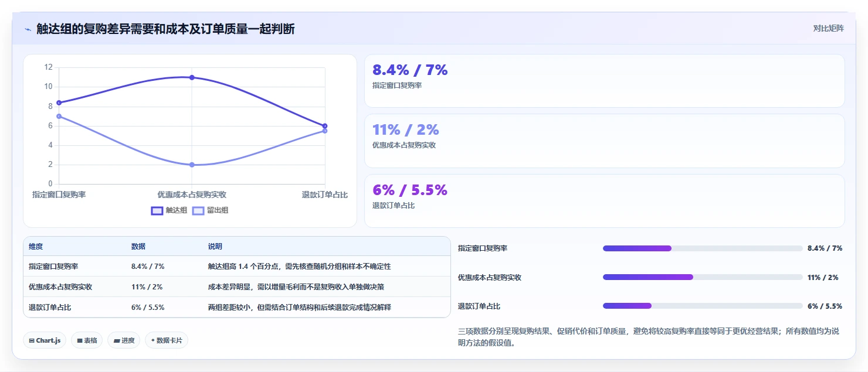The image size is (868, 372).
Task: Select the 指定窗口复购率 table row cell
Action: click(53, 267)
